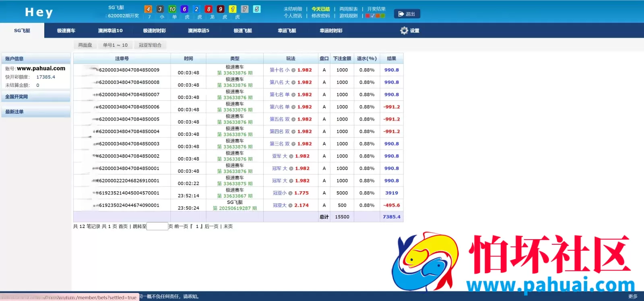Click the page jump input box
This screenshot has height=301, width=644.
(157, 226)
